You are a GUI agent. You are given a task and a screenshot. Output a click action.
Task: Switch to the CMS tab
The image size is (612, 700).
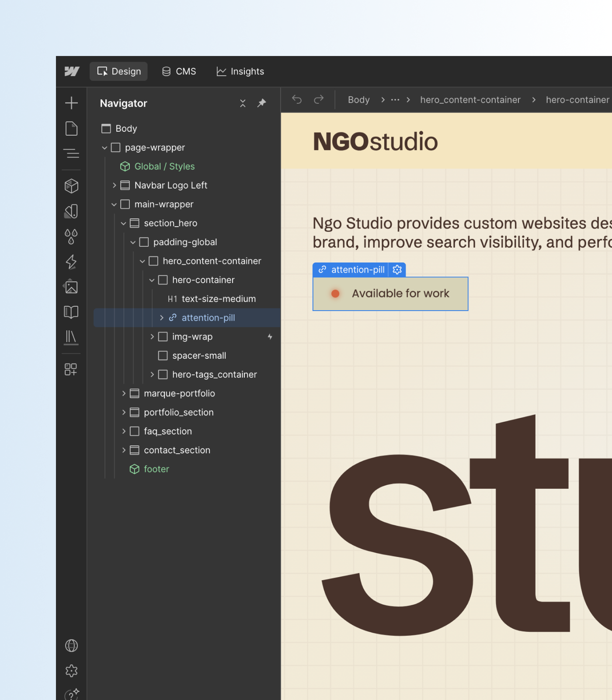click(x=179, y=71)
